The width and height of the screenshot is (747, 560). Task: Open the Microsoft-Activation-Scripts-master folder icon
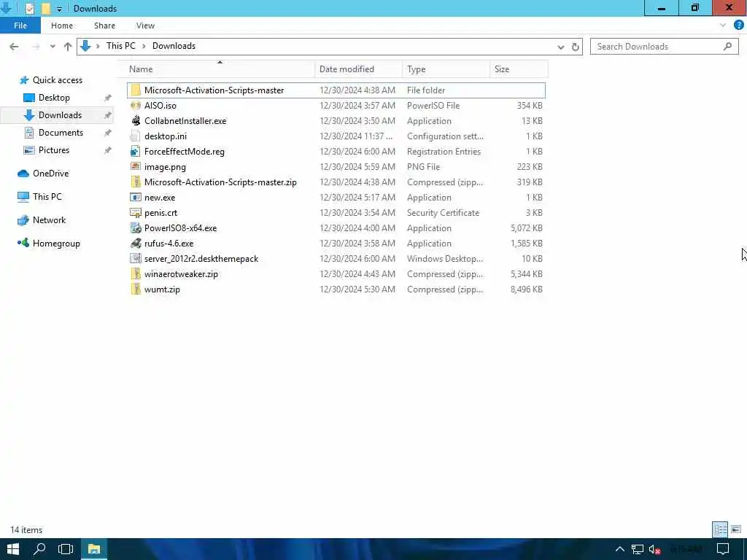tap(136, 90)
